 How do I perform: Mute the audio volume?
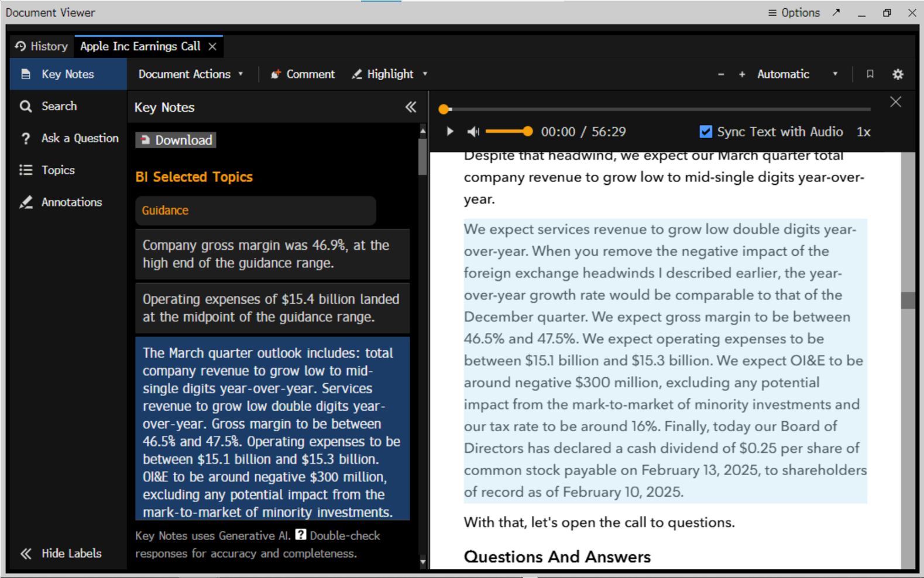tap(473, 132)
